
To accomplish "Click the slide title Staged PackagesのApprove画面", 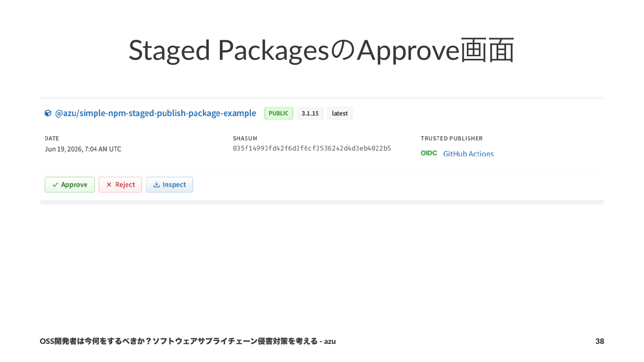I will pos(321,50).
